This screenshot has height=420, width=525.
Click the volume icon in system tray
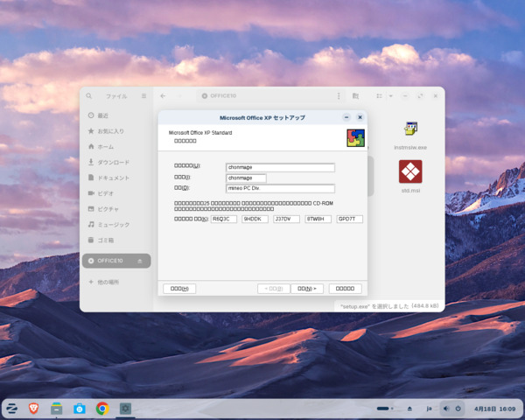(446, 409)
